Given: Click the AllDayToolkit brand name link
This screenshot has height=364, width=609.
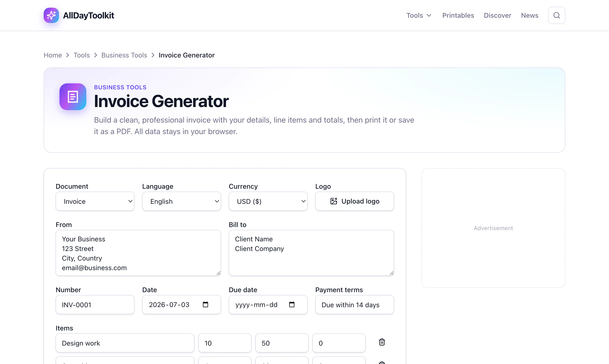Looking at the screenshot, I should click(88, 15).
